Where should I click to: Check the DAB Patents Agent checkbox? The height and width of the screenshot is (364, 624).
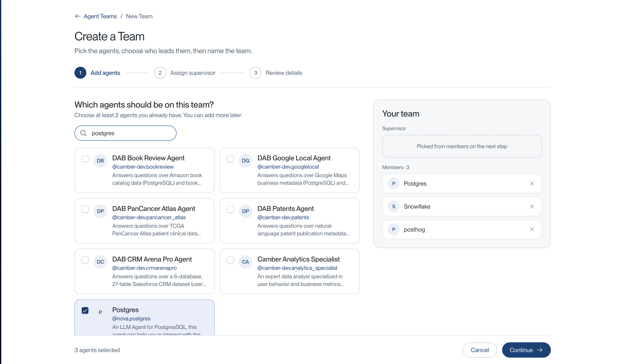pyautogui.click(x=230, y=209)
